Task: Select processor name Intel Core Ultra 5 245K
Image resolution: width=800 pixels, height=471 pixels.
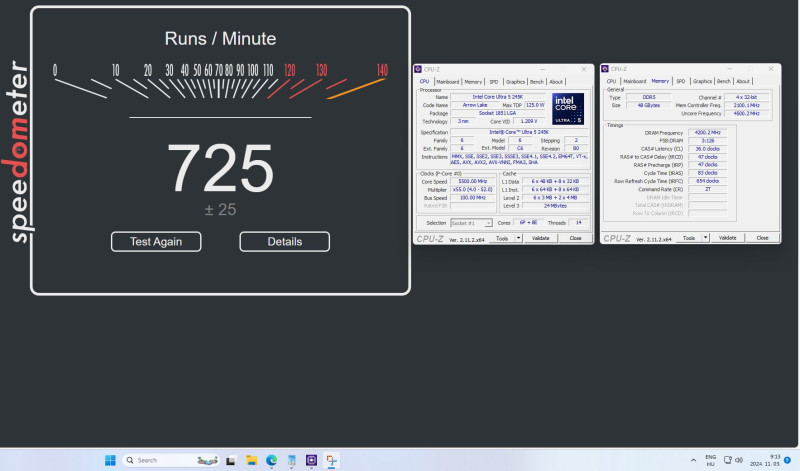Action: (x=497, y=97)
